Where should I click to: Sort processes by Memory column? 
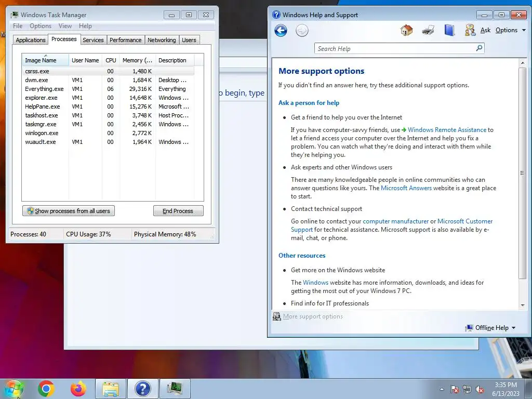(x=137, y=60)
